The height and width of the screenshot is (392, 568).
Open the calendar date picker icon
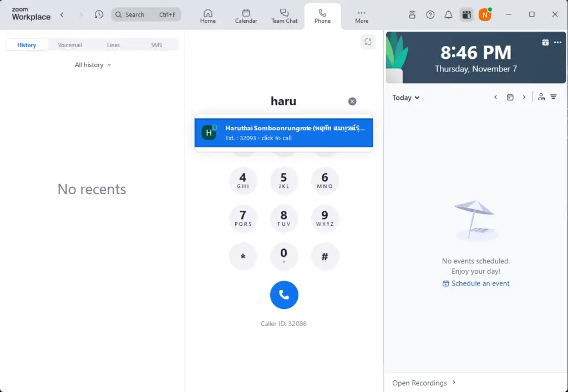[510, 98]
